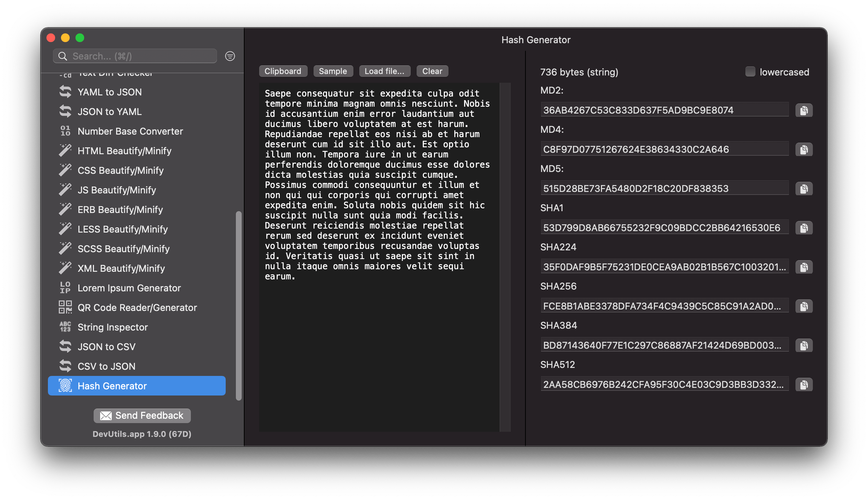Click the filter icon beside the search bar
Viewport: 868px width, 500px height.
pyautogui.click(x=230, y=56)
